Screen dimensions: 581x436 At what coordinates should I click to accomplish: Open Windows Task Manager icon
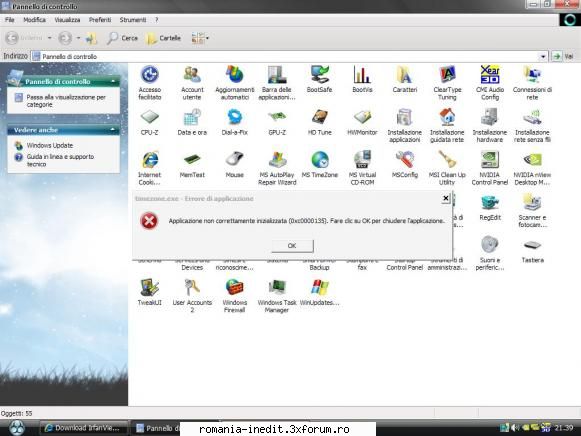tap(277, 296)
